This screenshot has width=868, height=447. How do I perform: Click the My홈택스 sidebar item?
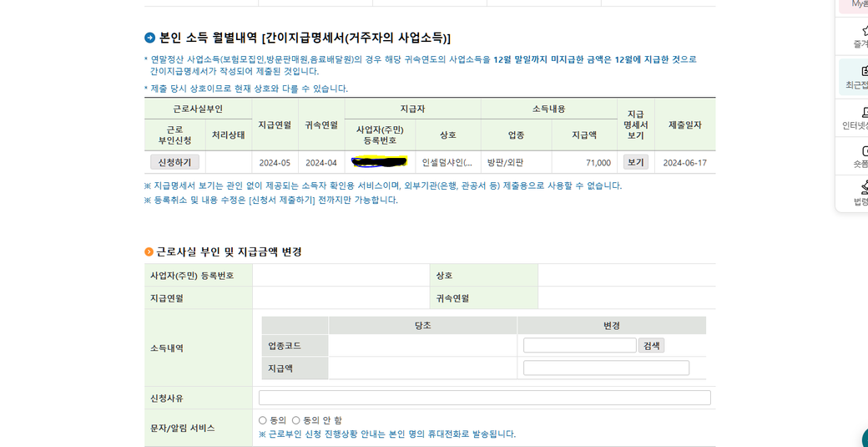[858, 5]
